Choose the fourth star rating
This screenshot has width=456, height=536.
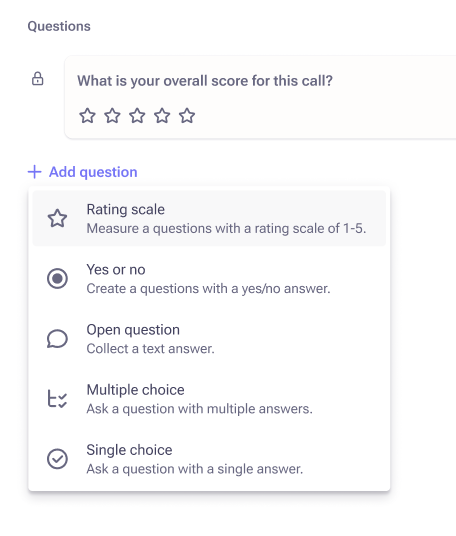[162, 116]
